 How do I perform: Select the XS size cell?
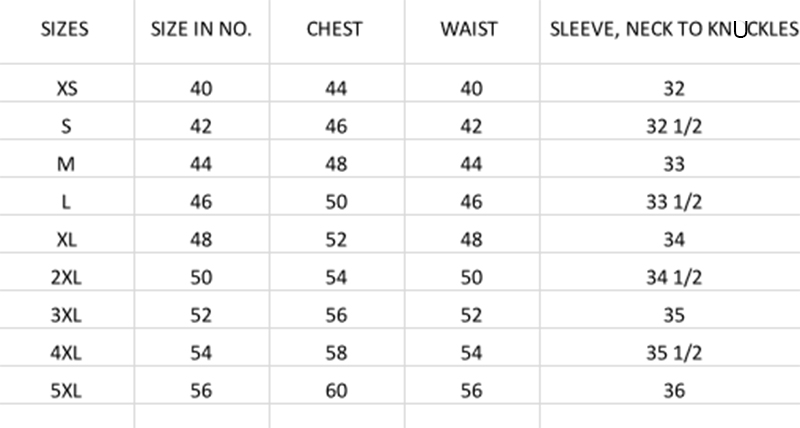[67, 89]
